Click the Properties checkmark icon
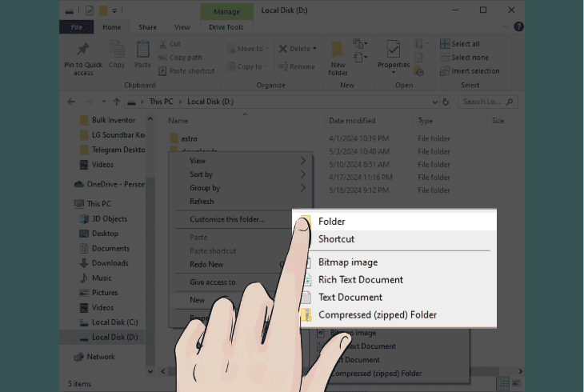The height and width of the screenshot is (392, 584). click(394, 49)
